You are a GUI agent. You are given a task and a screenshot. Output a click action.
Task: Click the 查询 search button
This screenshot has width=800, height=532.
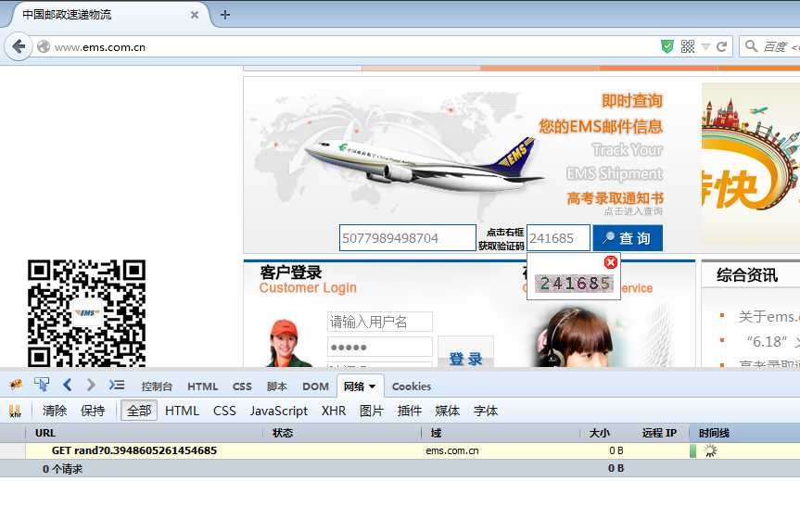pos(628,238)
